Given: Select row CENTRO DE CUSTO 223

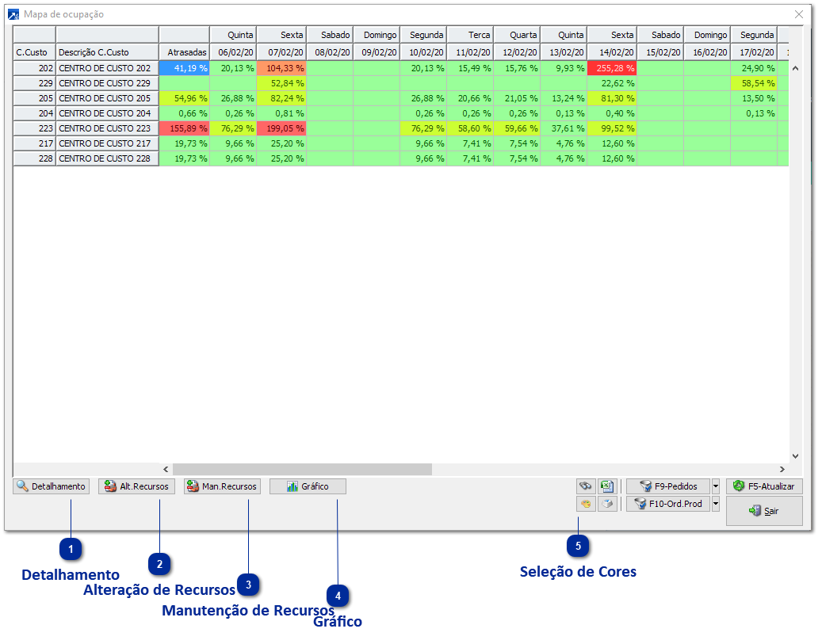Looking at the screenshot, I should pyautogui.click(x=108, y=128).
